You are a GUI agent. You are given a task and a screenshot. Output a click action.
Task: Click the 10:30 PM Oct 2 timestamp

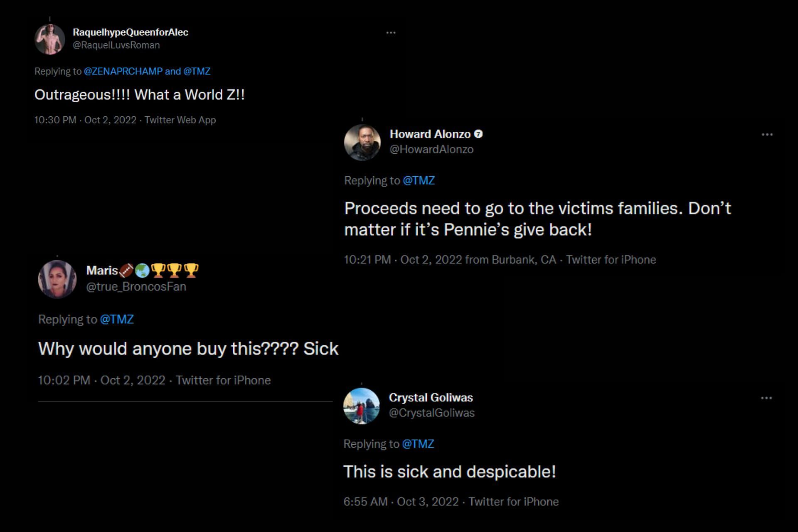tap(85, 120)
